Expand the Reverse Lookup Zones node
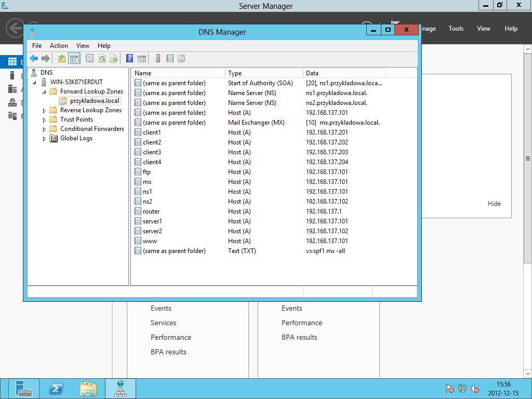The height and width of the screenshot is (399, 532). pyautogui.click(x=44, y=111)
